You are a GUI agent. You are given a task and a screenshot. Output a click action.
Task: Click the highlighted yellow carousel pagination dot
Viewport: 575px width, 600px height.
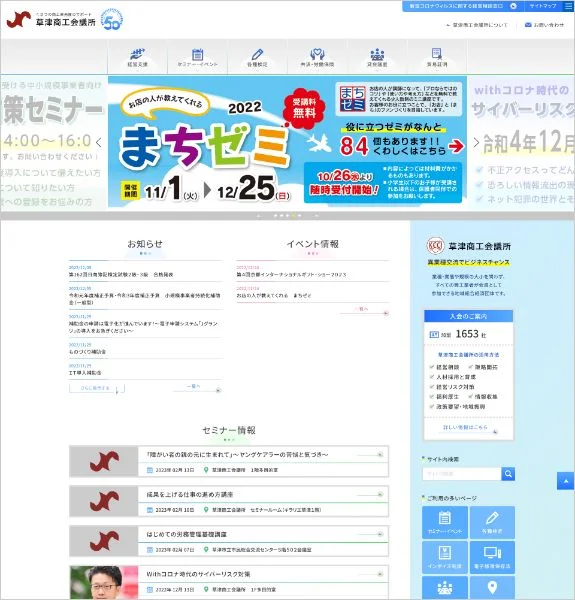[x=293, y=216]
